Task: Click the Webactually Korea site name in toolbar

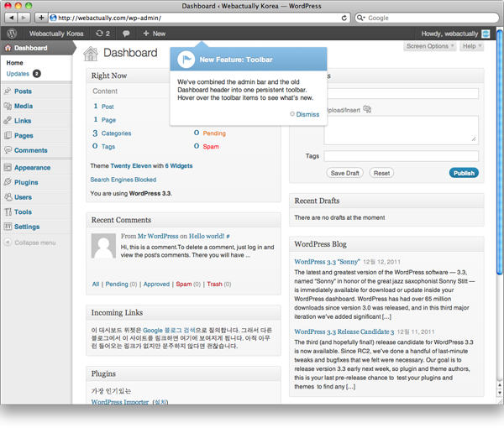Action: (56, 34)
